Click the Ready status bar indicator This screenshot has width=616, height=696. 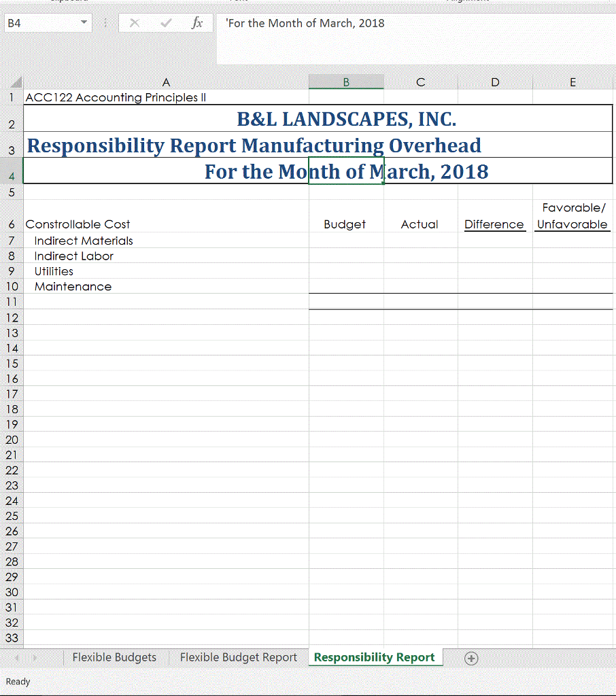click(18, 681)
